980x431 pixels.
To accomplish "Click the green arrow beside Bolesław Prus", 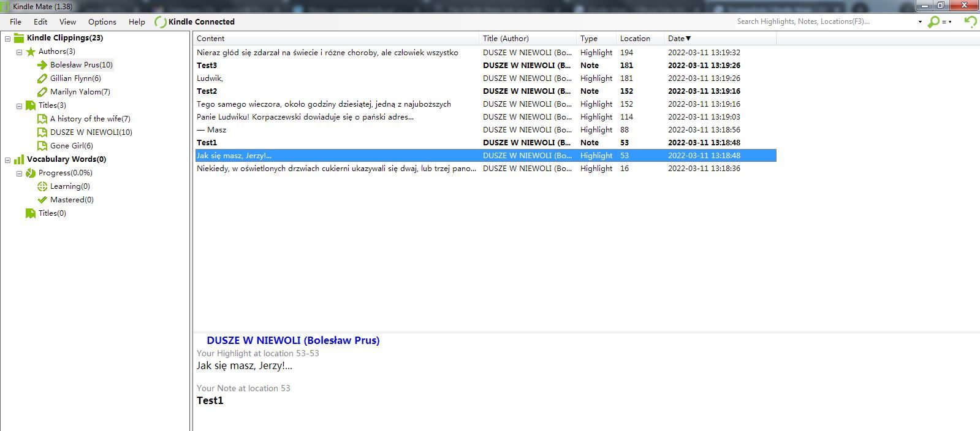I will pyautogui.click(x=42, y=65).
